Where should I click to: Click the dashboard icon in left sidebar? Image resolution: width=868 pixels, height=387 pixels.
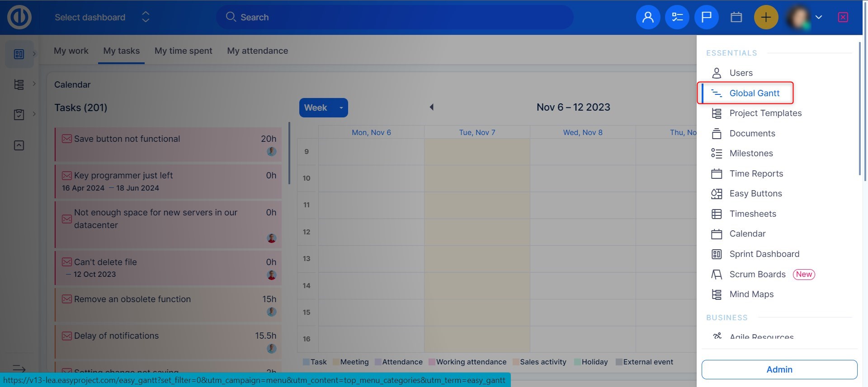click(19, 54)
